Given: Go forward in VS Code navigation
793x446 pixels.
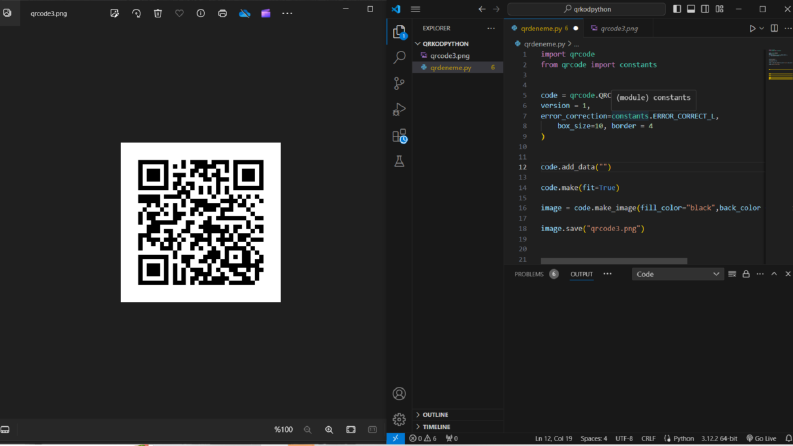Looking at the screenshot, I should pyautogui.click(x=496, y=9).
